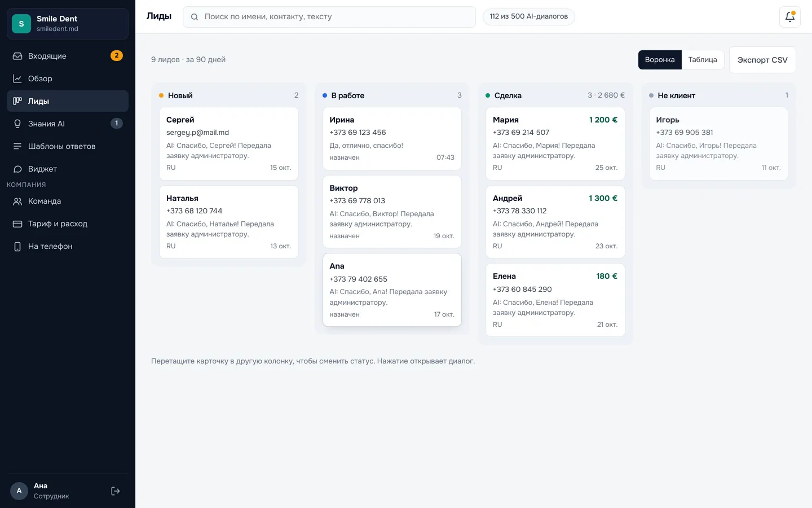This screenshot has height=508, width=812.
Task: Click the Обзор chart icon
Action: click(17, 78)
